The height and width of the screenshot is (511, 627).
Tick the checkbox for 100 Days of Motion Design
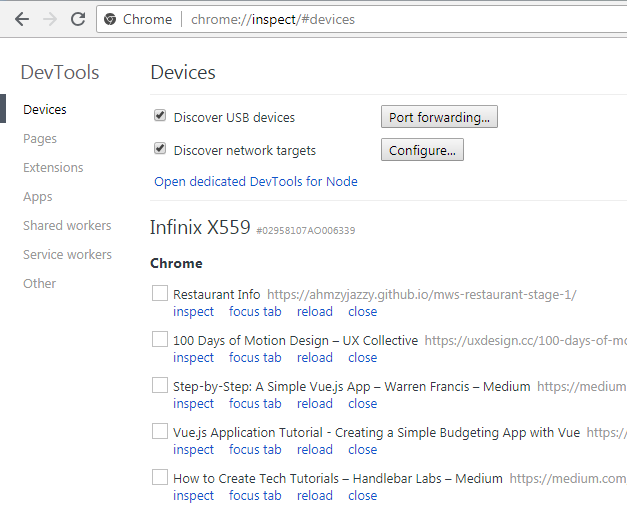click(x=160, y=339)
